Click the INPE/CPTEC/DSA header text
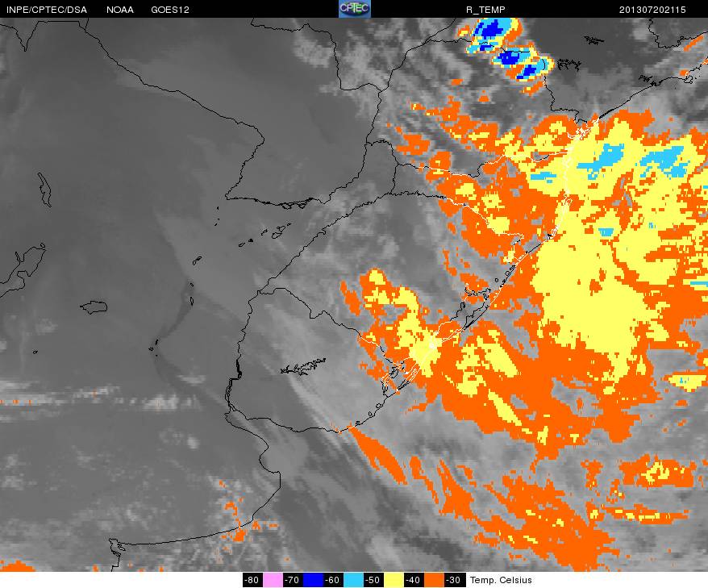The height and width of the screenshot is (588, 708). click(47, 10)
